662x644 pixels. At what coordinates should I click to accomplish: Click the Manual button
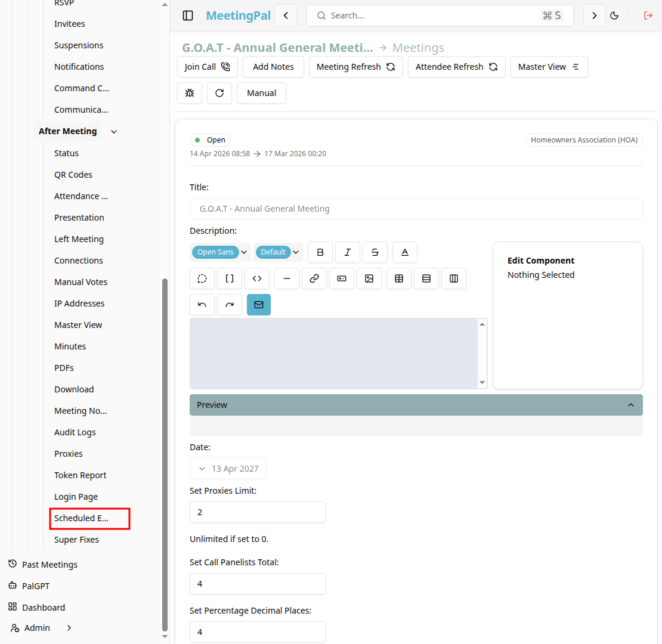click(x=261, y=93)
